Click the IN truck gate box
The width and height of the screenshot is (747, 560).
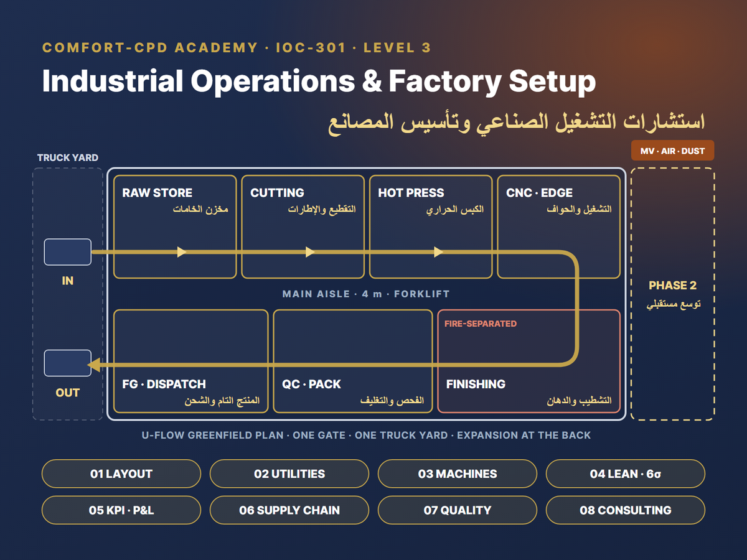coord(67,252)
